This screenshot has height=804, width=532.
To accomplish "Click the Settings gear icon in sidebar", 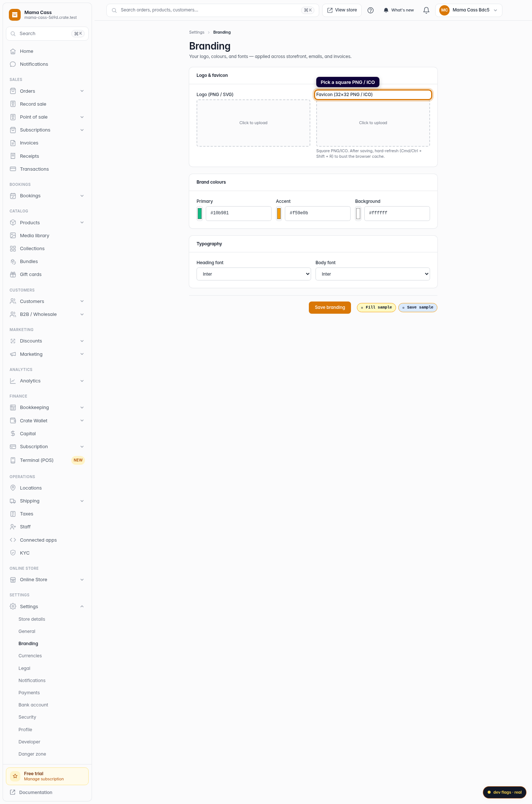I will [x=13, y=606].
